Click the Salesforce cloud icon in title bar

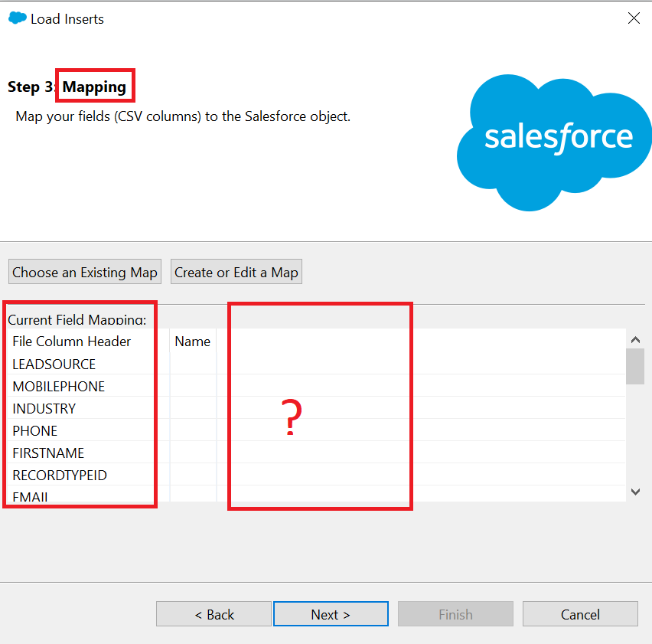tap(17, 18)
